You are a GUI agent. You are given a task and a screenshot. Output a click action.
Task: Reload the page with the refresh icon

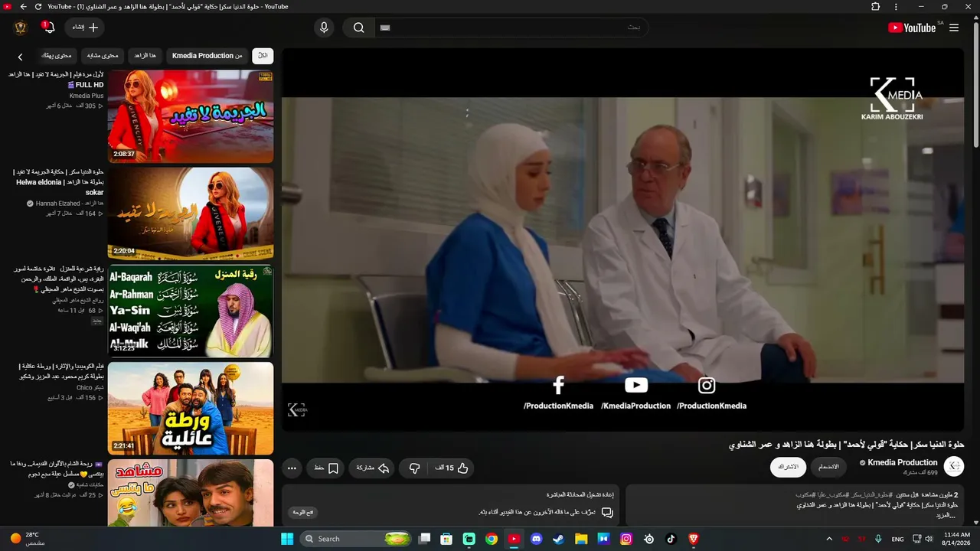[38, 7]
